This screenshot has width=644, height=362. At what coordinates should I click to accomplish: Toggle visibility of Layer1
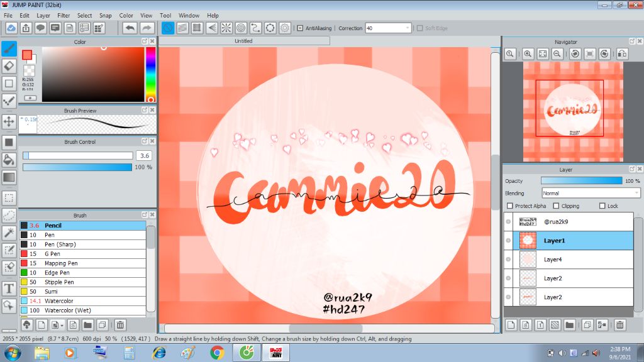(508, 241)
